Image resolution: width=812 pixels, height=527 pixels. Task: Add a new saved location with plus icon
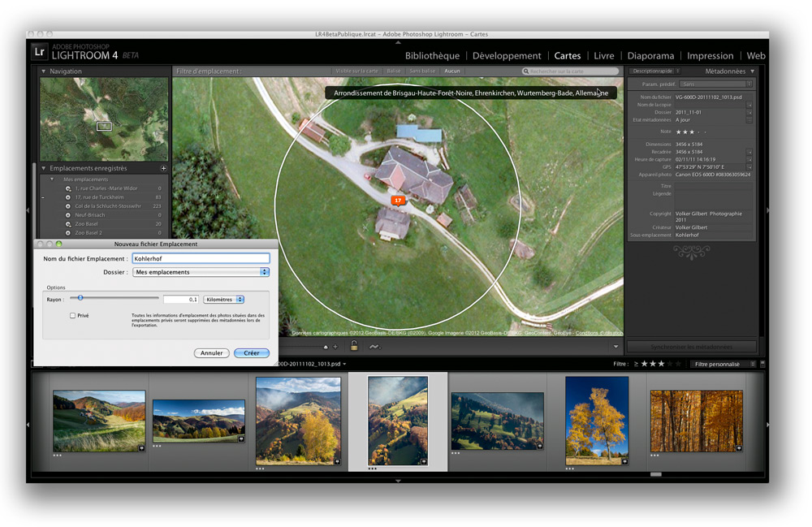[164, 168]
